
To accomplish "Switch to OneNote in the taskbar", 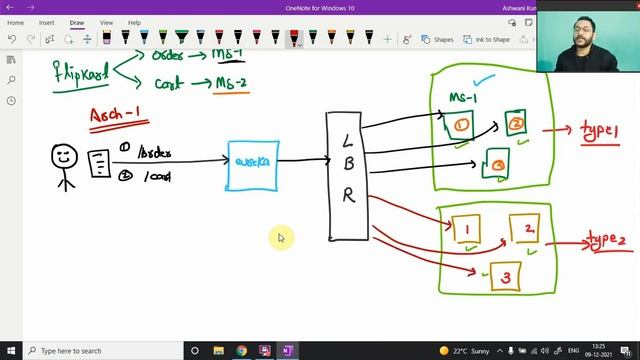I will click(x=287, y=351).
